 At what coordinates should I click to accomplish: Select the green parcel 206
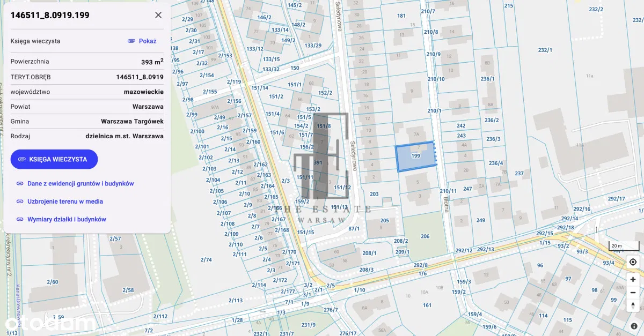point(425,236)
